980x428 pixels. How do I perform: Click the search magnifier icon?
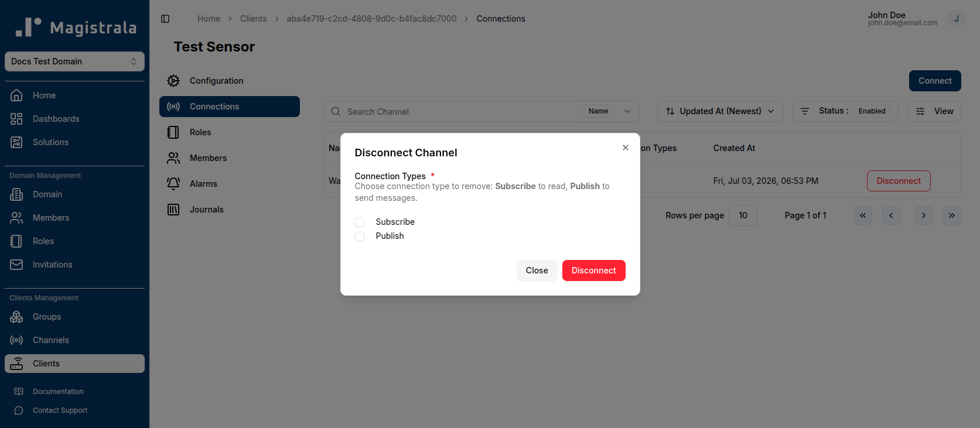[x=336, y=111]
